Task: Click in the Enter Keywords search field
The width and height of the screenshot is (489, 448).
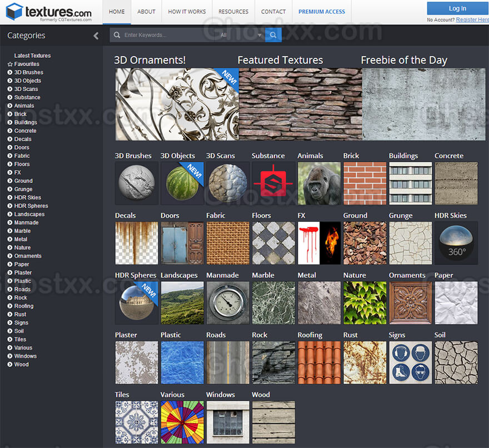Action: 167,35
